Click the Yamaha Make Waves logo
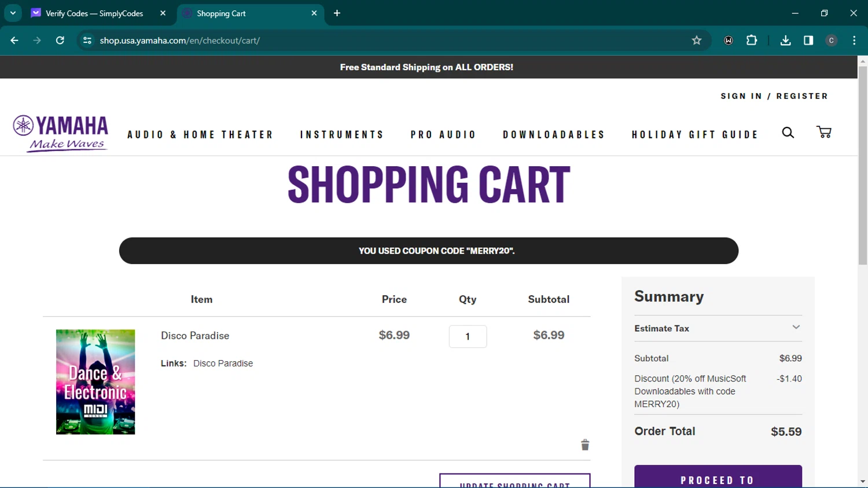This screenshot has height=488, width=868. point(61,133)
